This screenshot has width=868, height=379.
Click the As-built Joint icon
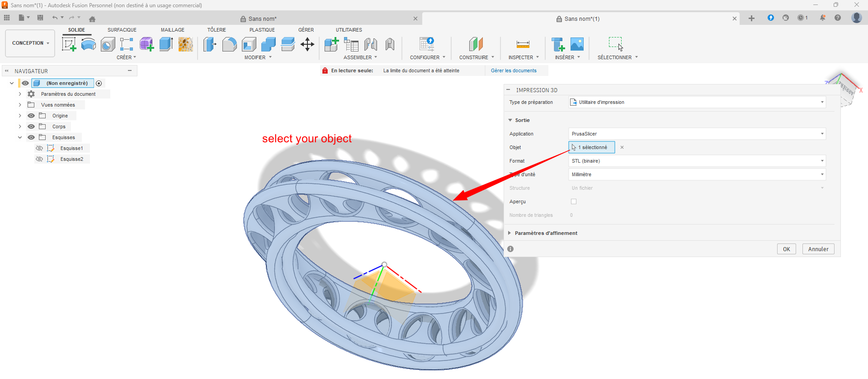point(390,44)
